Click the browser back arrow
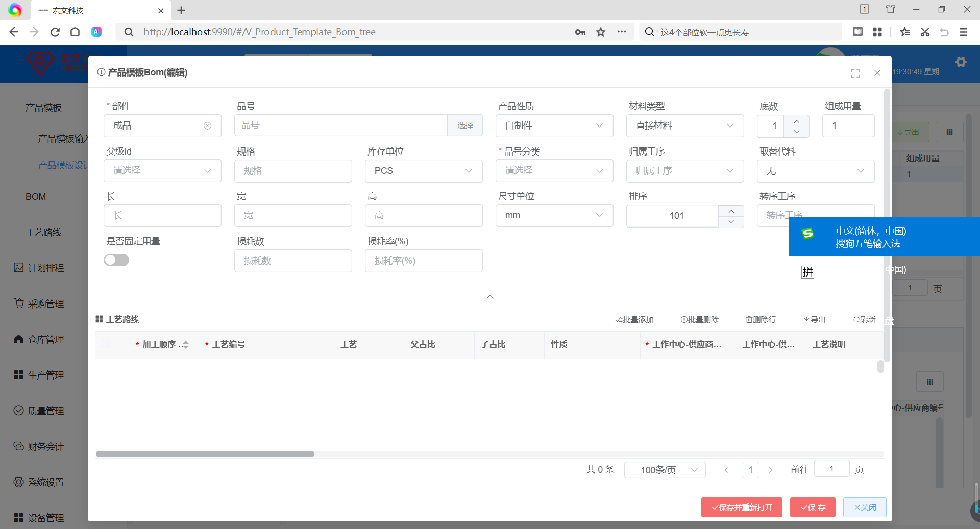 coord(14,32)
